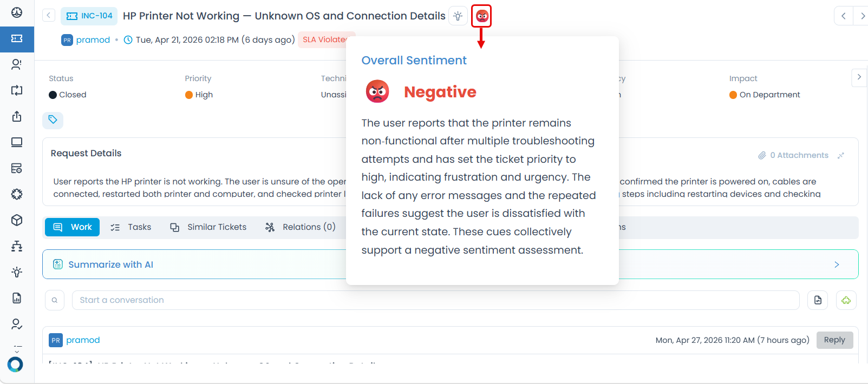Click the AI lightbulb icon beside title
This screenshot has width=868, height=384.
coord(458,16)
